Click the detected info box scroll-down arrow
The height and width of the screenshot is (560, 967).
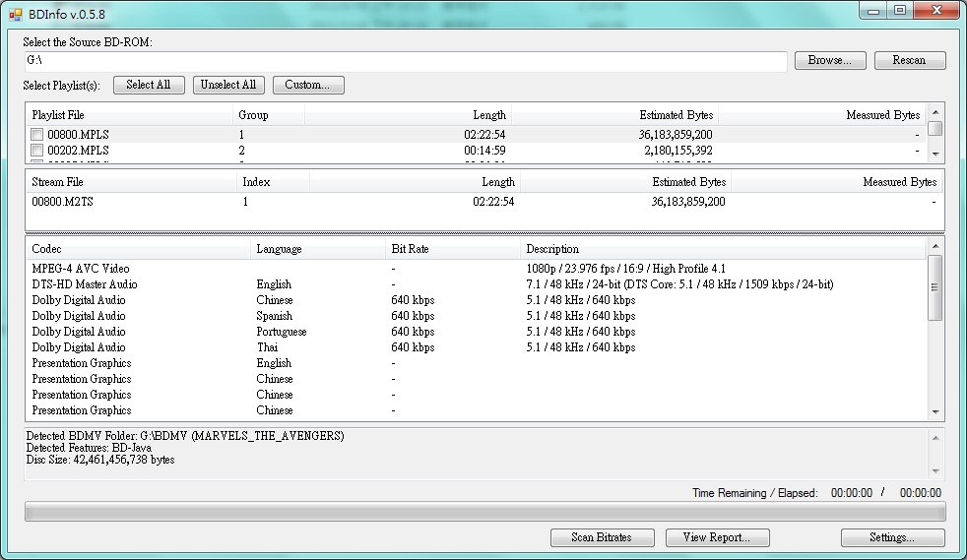coord(935,471)
